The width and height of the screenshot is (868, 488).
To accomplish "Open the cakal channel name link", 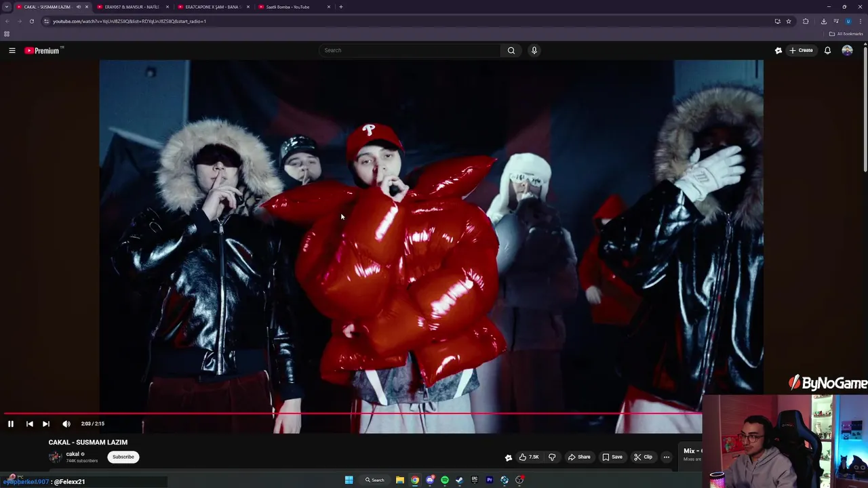I will click(73, 454).
